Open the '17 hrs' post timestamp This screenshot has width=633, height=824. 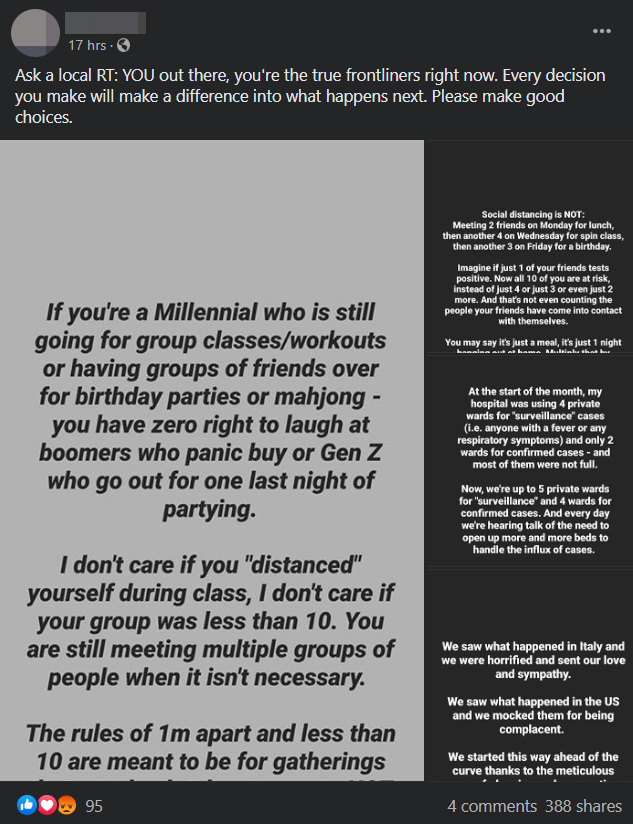tap(88, 45)
